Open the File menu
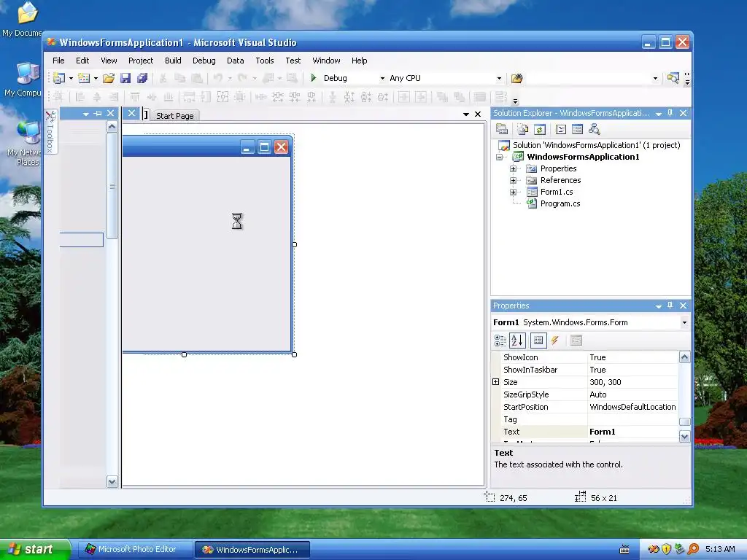This screenshot has height=560, width=747. coord(58,61)
